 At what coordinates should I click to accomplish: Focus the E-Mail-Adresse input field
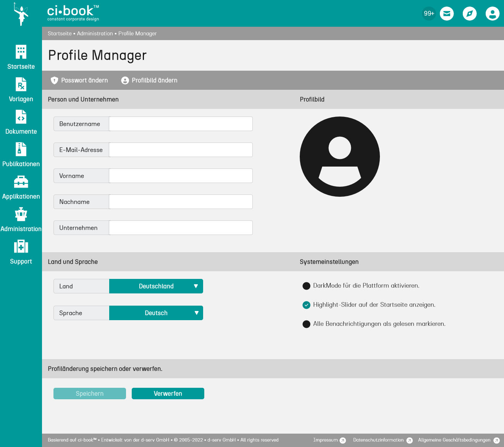click(x=181, y=150)
